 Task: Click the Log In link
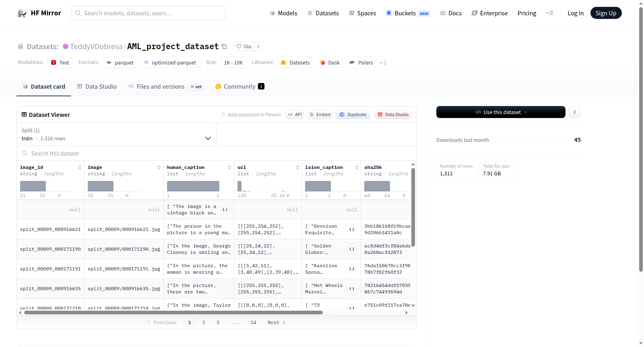pyautogui.click(x=575, y=13)
